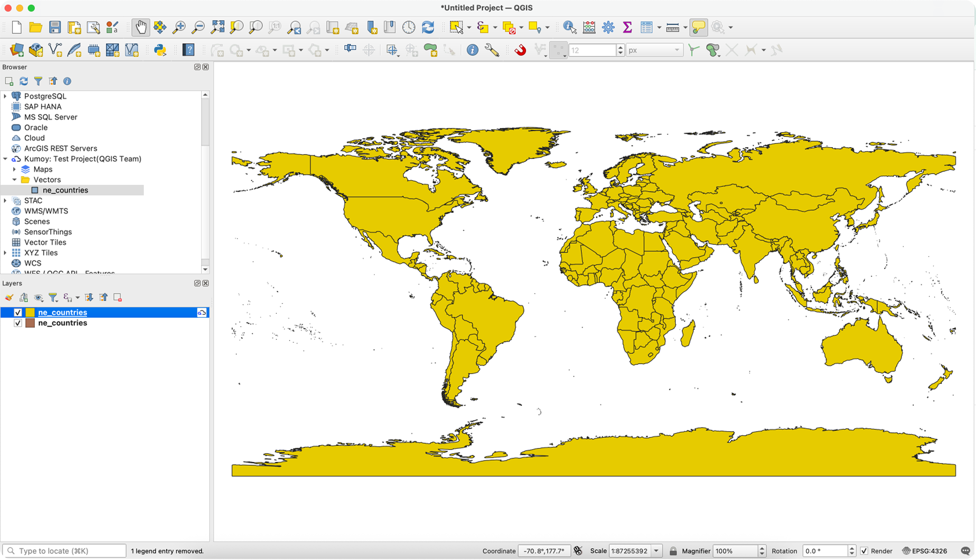Toggle the snapping magnet icon

pyautogui.click(x=520, y=50)
